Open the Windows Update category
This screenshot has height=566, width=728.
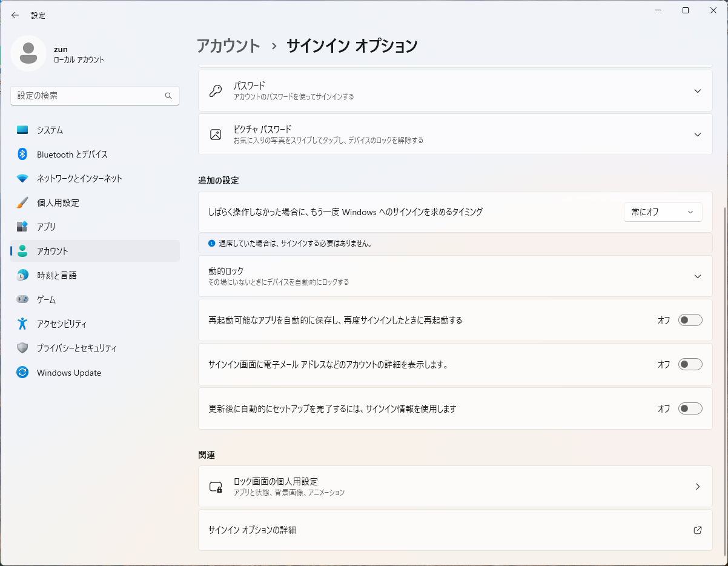95,373
